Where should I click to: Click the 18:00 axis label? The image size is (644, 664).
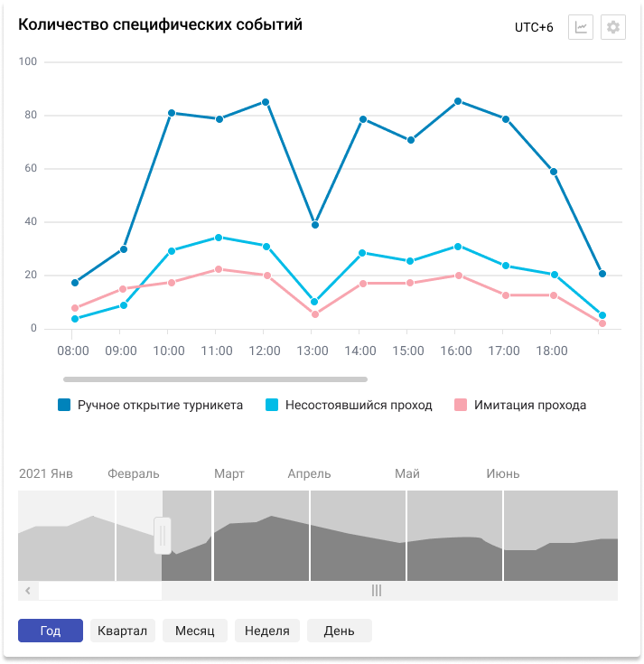pos(552,351)
